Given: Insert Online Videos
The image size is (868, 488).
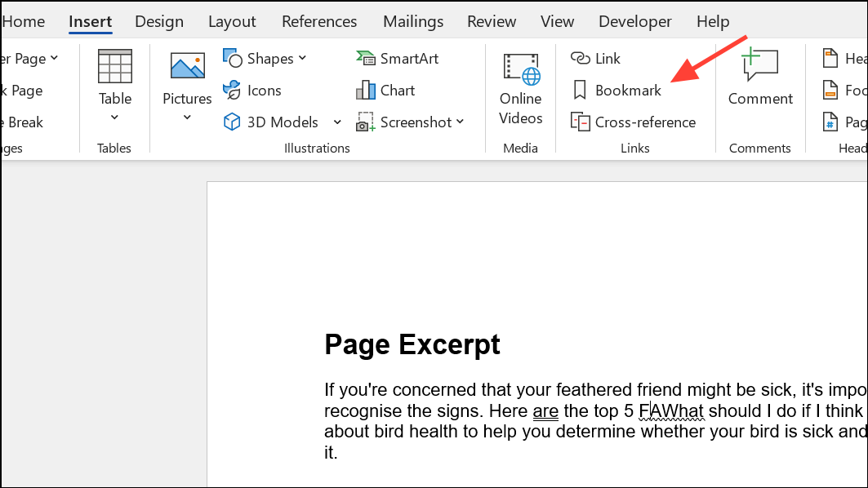Looking at the screenshot, I should click(520, 89).
